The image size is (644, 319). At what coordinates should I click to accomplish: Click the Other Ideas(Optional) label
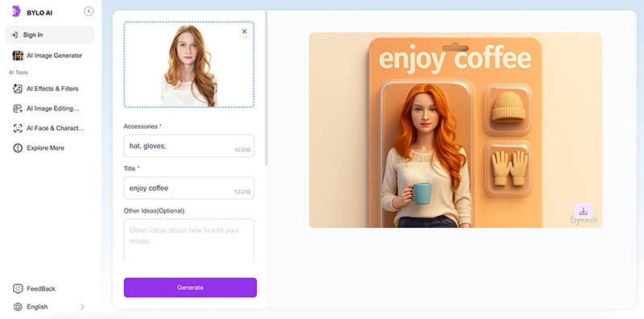click(154, 211)
